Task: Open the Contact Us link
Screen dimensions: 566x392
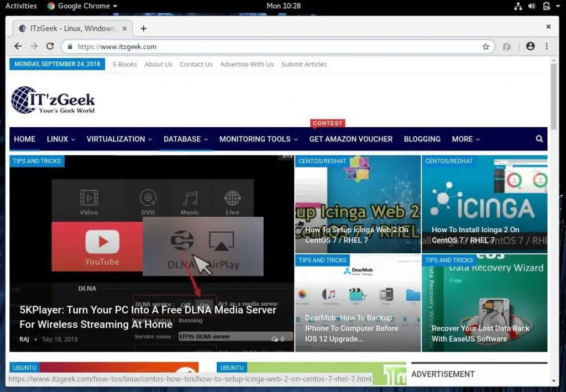Action: coord(196,64)
